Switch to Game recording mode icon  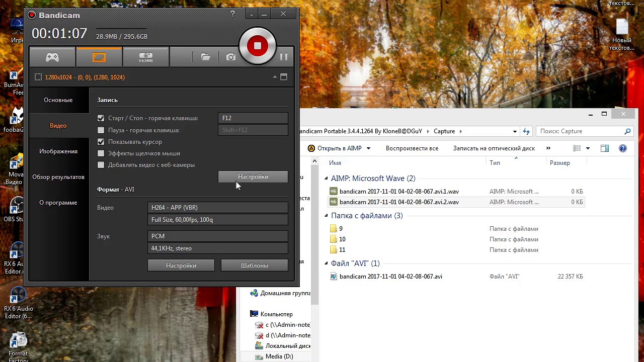tap(52, 57)
